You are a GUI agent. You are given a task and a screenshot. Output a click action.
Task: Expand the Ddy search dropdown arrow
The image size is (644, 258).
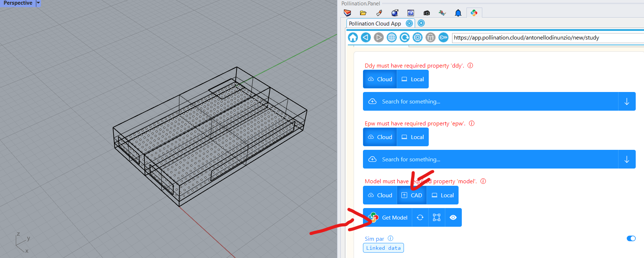coord(627,102)
